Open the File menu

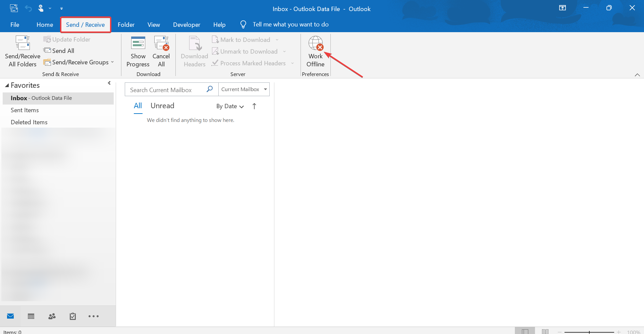tap(15, 25)
